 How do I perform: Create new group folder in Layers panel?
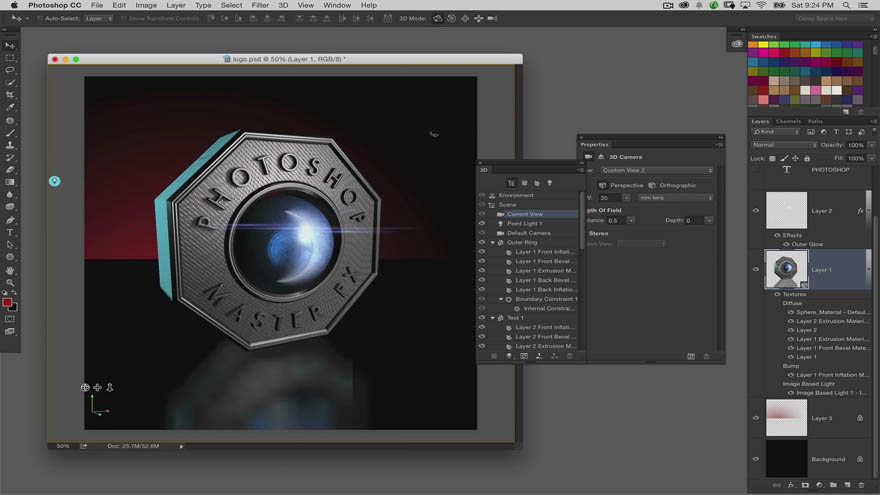[833, 485]
